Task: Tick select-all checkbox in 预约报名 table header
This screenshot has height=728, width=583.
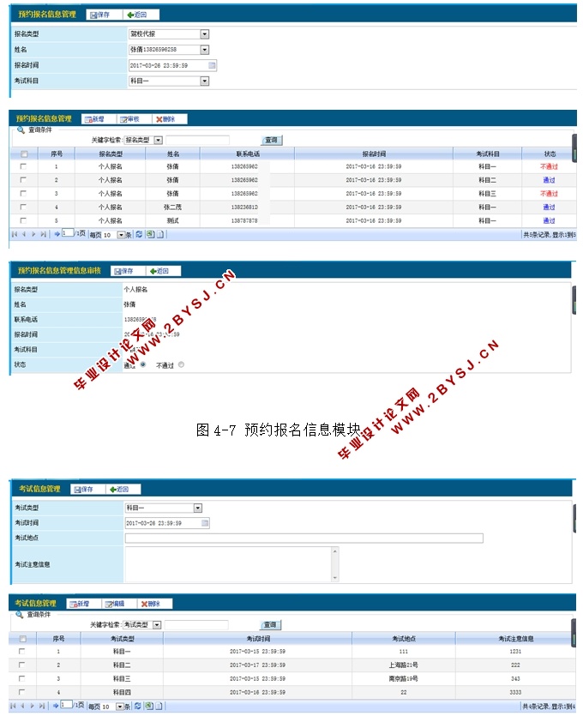Action: 24,153
